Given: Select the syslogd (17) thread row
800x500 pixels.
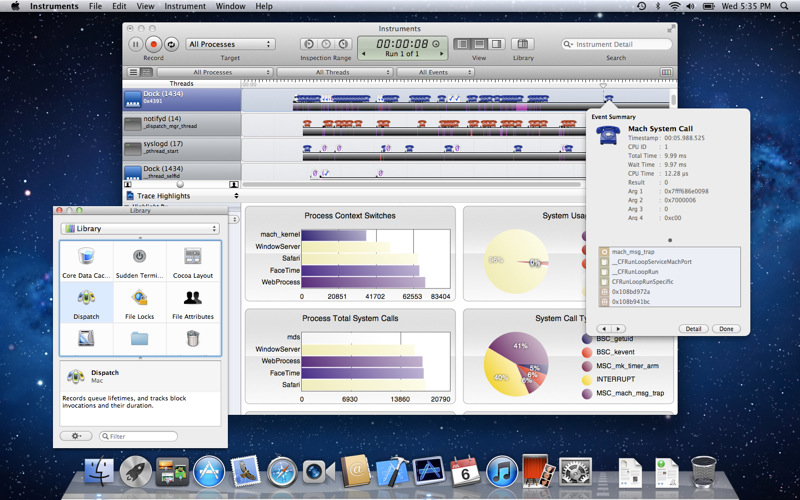Looking at the screenshot, I should (182, 149).
